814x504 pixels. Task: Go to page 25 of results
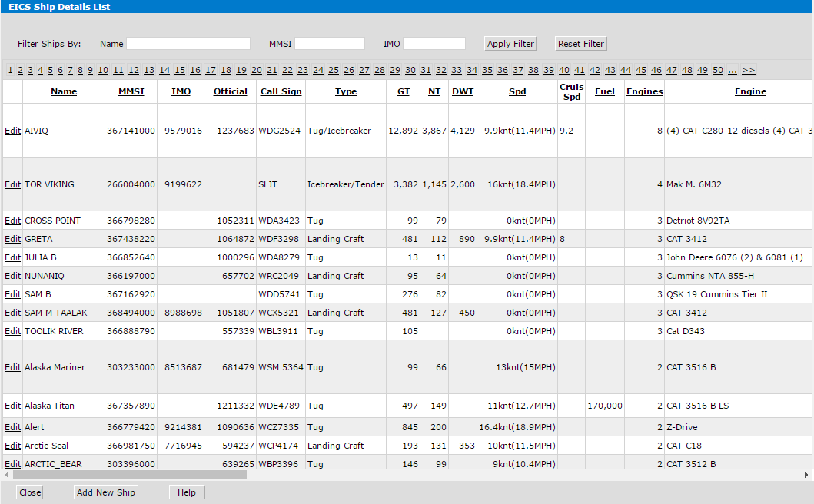point(334,70)
